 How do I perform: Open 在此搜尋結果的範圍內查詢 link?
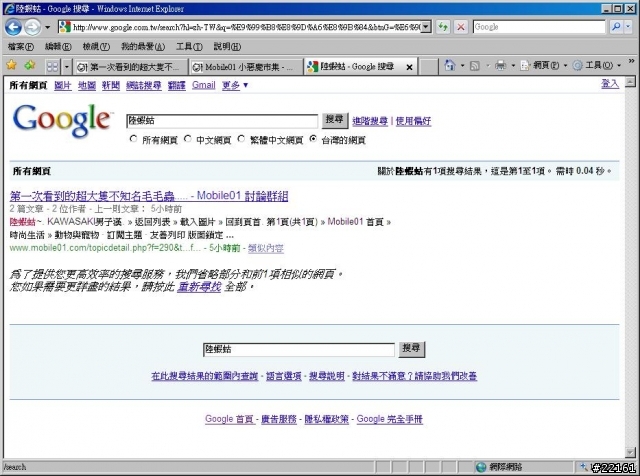click(204, 376)
